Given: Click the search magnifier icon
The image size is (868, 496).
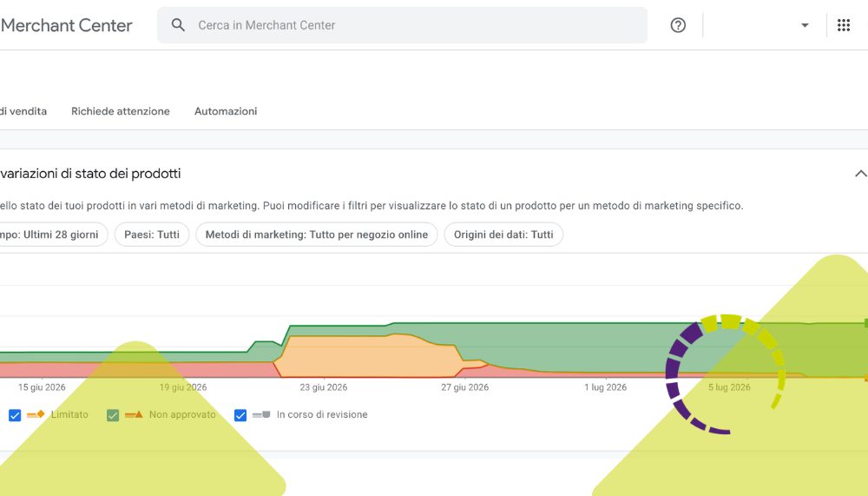Looking at the screenshot, I should click(178, 25).
